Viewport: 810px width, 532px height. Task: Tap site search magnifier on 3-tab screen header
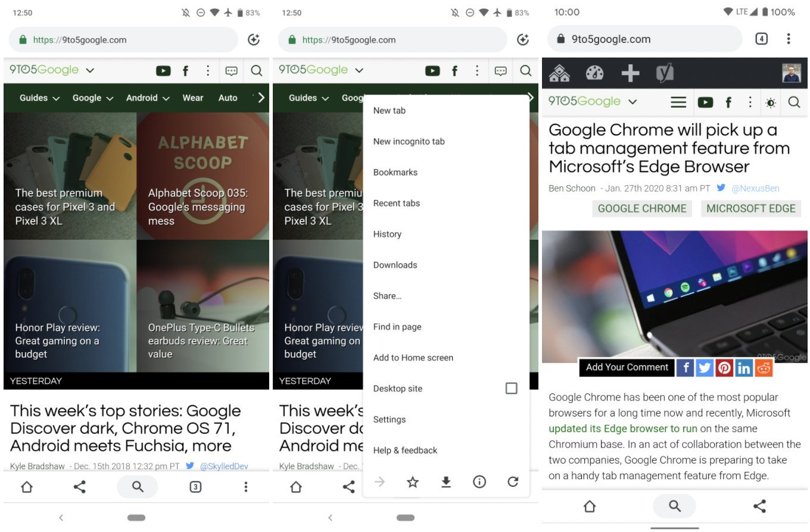257,71
